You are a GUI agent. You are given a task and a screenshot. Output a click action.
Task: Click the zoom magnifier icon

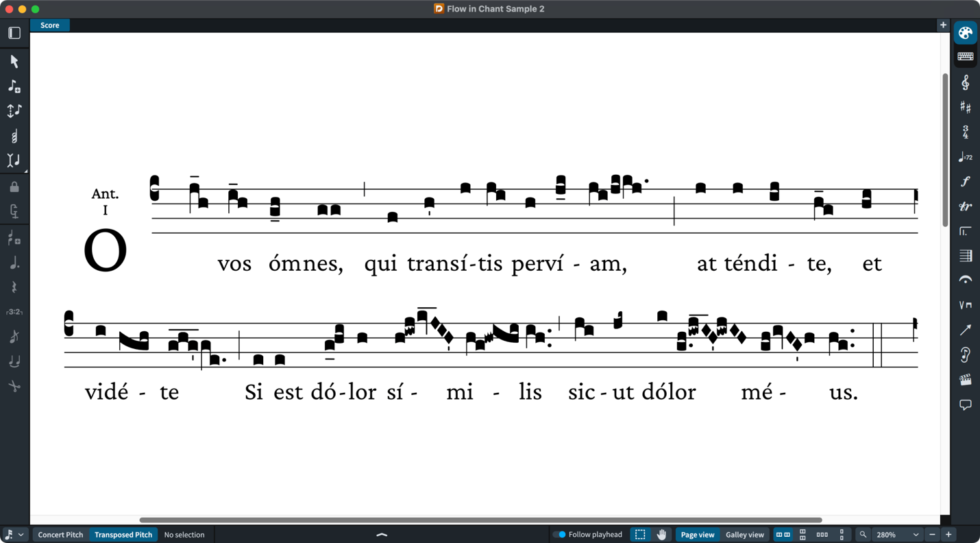863,535
